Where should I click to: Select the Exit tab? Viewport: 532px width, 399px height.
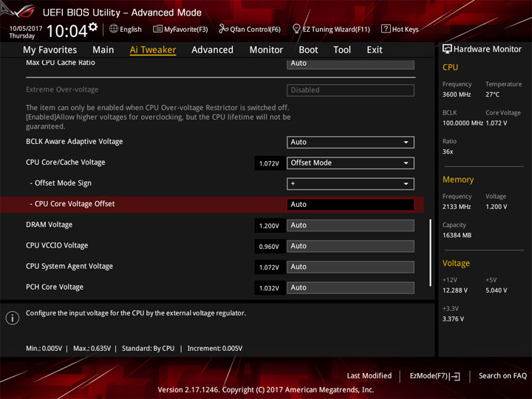[375, 50]
